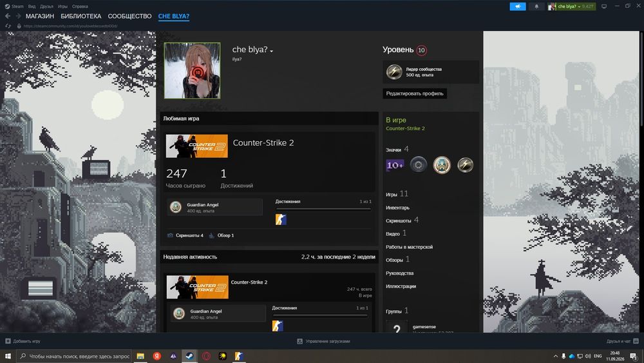Image resolution: width=644 pixels, height=363 pixels.
Task: Open the Counter-Strike 2 icon in the Windows taskbar
Action: click(x=239, y=356)
